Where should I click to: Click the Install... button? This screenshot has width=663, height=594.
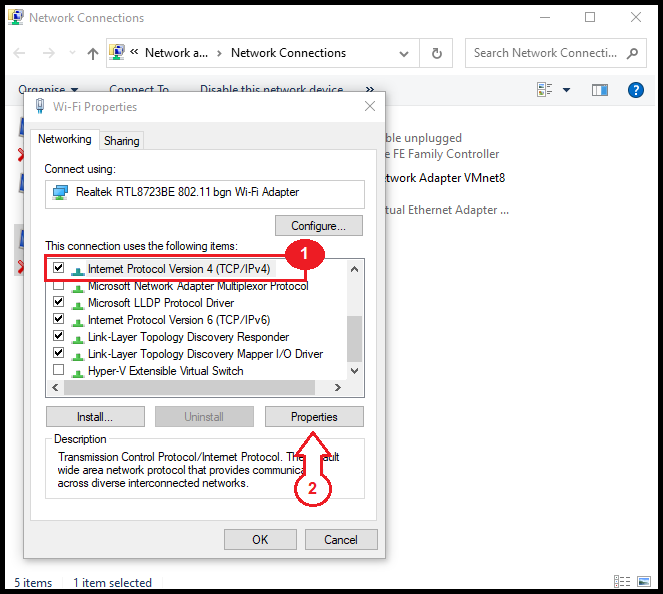coord(95,417)
